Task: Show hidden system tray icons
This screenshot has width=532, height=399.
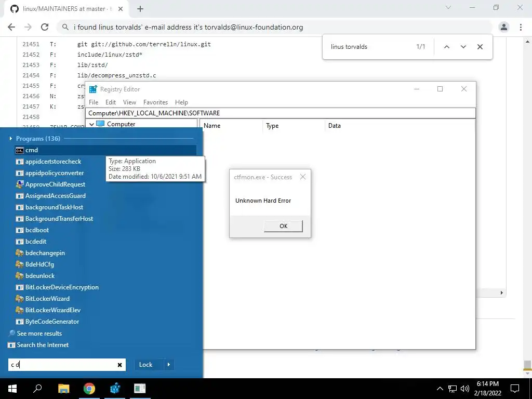Action: click(x=440, y=389)
